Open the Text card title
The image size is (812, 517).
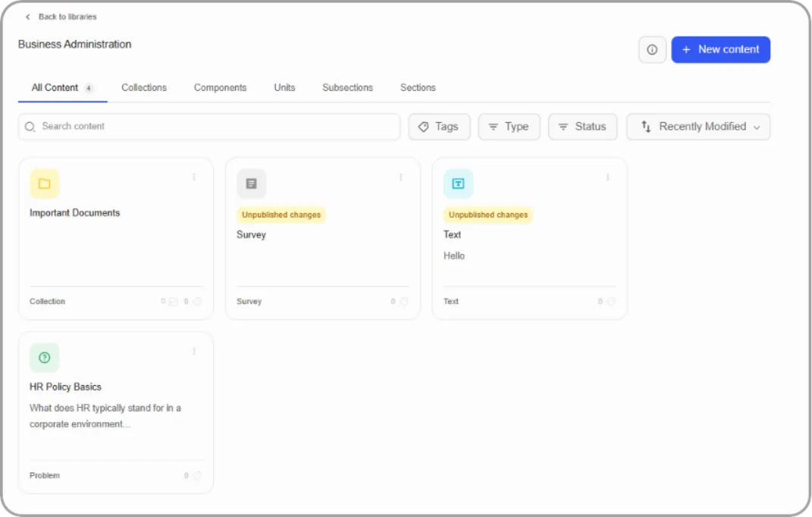452,235
